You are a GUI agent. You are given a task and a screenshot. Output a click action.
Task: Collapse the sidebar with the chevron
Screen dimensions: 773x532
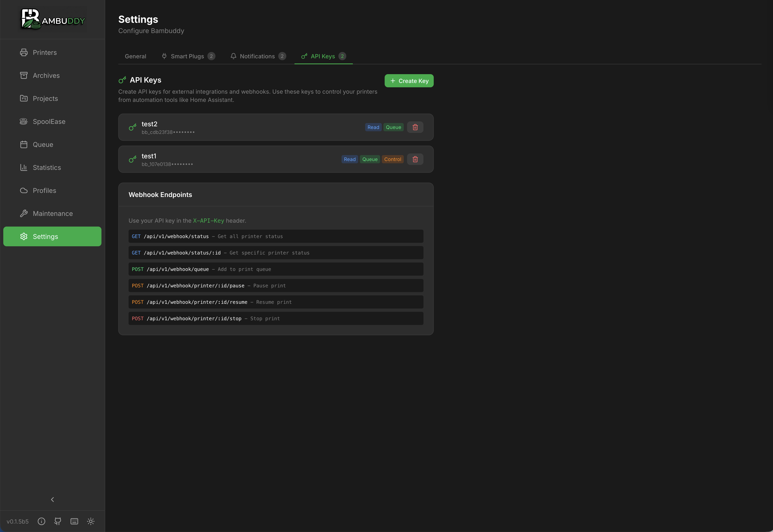[x=52, y=499]
